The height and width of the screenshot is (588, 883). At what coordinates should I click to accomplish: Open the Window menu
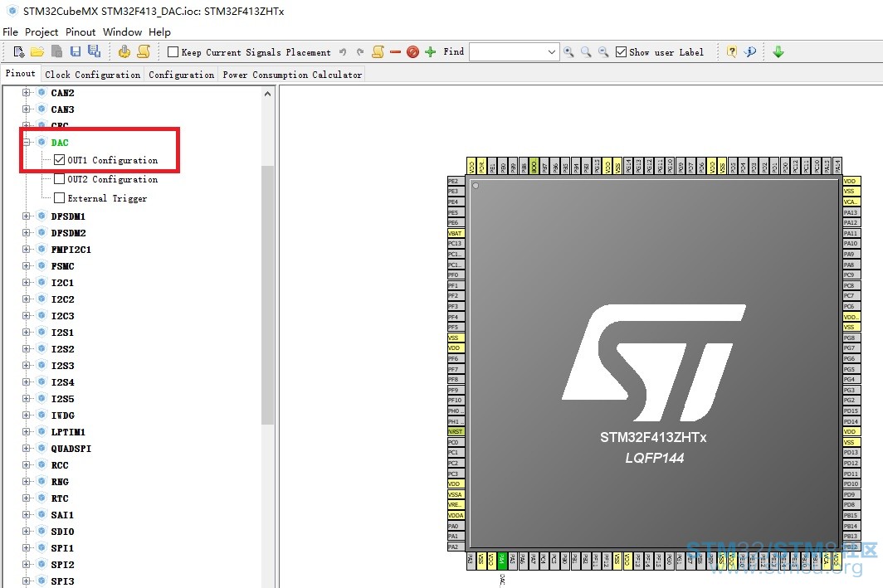pyautogui.click(x=122, y=32)
